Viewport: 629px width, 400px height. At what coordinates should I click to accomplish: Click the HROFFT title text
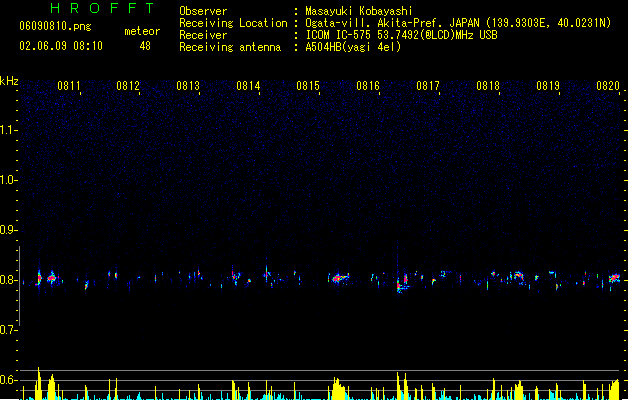pos(102,8)
